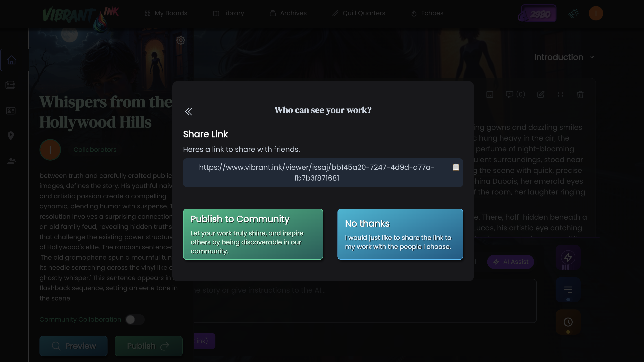Click the share link URL field
The height and width of the screenshot is (362, 644).
pos(316,173)
